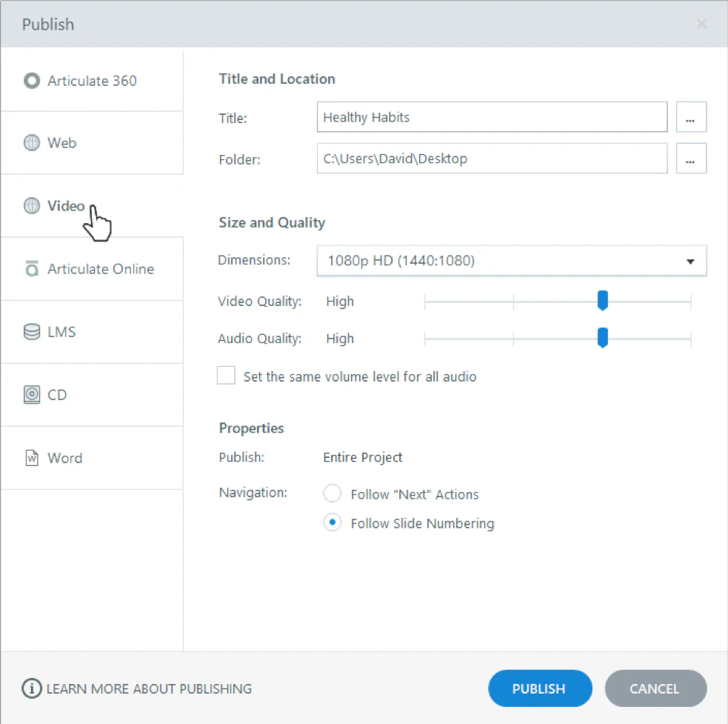Click the Folder path field
This screenshot has height=724, width=728.
(492, 159)
